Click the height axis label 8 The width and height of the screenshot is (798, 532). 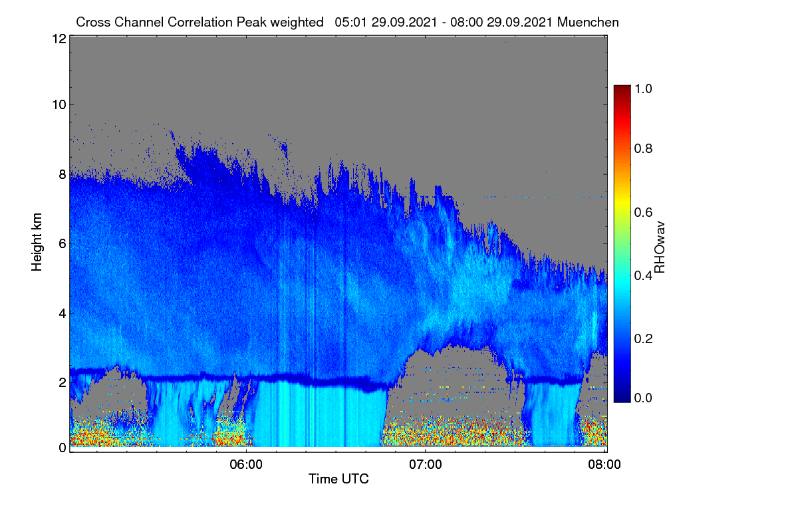pyautogui.click(x=62, y=174)
